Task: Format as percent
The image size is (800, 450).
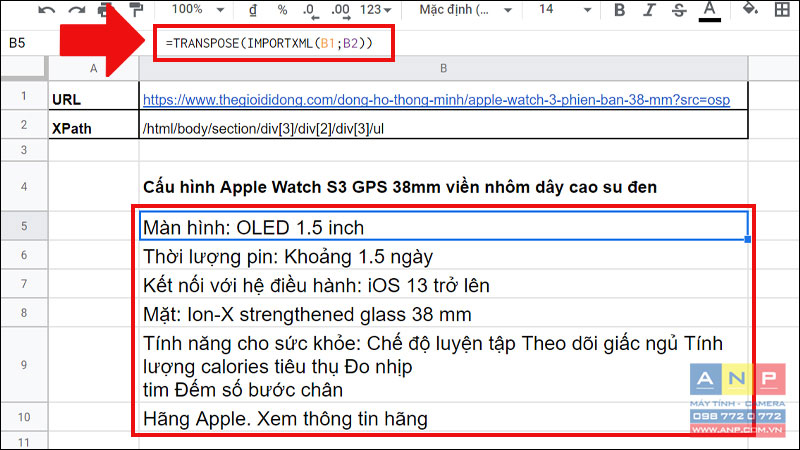Action: click(282, 10)
